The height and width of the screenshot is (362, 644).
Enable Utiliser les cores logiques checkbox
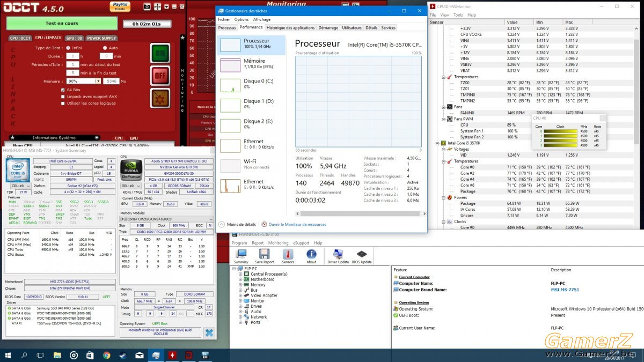click(63, 103)
